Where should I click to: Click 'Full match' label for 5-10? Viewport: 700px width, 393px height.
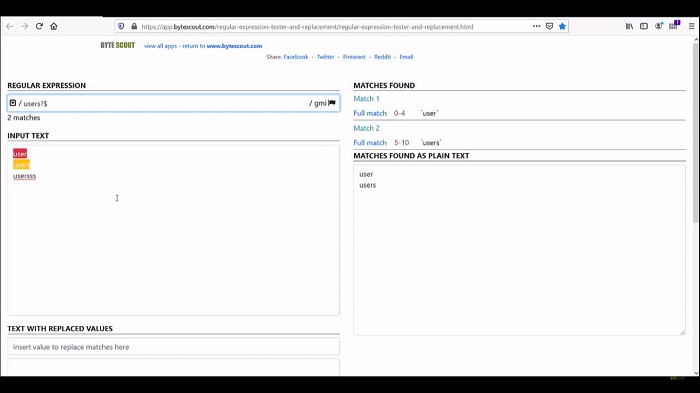370,143
